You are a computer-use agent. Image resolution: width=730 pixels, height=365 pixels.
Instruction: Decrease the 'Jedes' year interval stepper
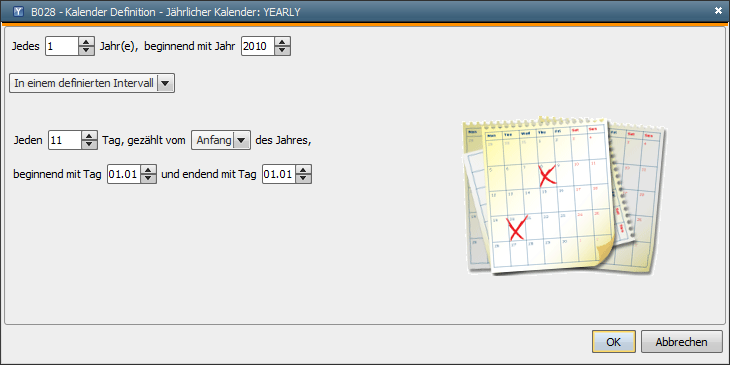coord(86,50)
